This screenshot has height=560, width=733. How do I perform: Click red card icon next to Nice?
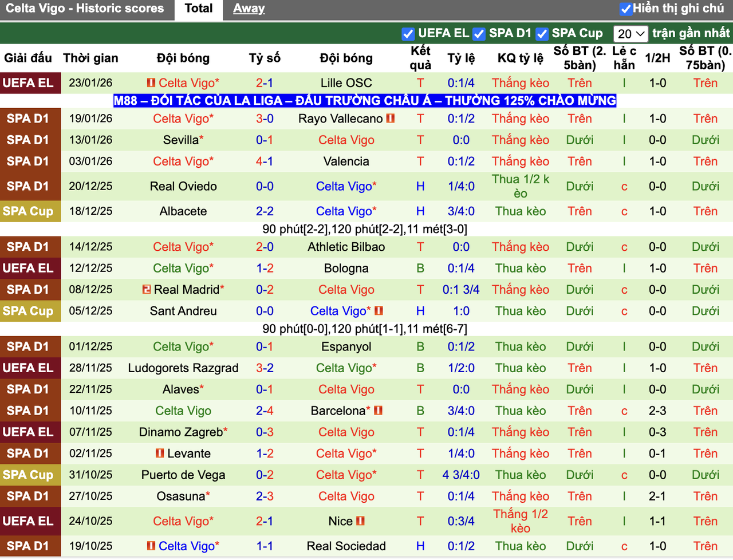[x=360, y=521]
